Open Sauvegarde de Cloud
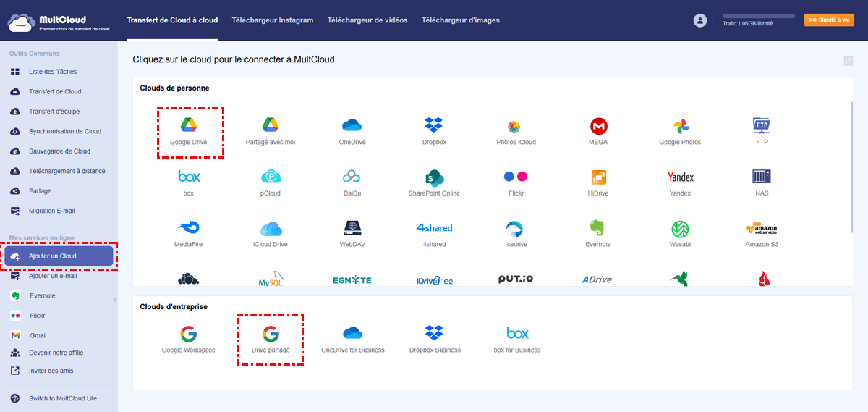This screenshot has width=868, height=412. point(58,151)
